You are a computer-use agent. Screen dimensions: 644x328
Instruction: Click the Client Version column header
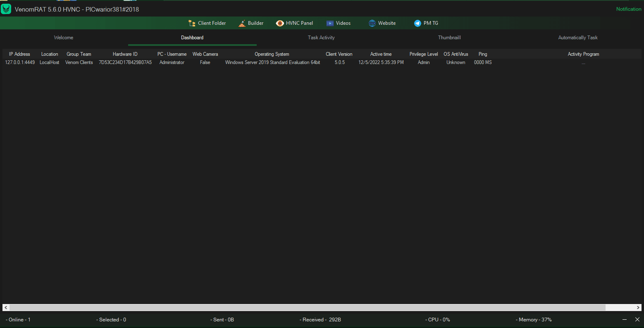[x=339, y=54]
